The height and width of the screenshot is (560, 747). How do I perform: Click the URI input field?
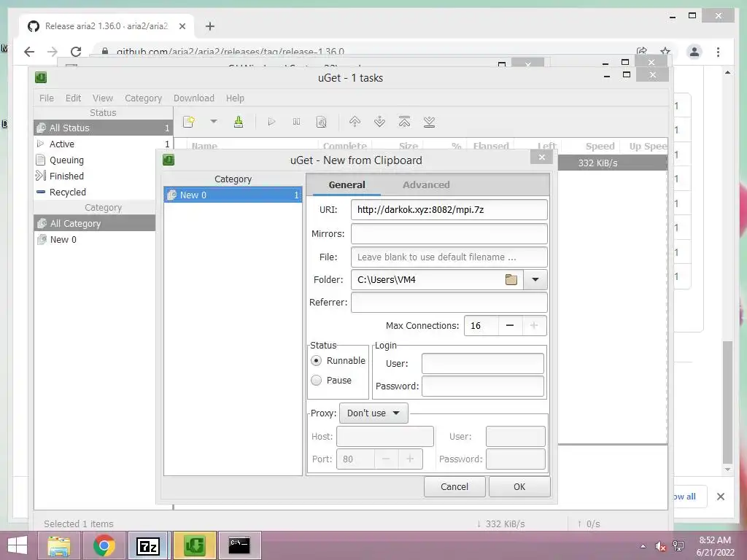pos(449,209)
